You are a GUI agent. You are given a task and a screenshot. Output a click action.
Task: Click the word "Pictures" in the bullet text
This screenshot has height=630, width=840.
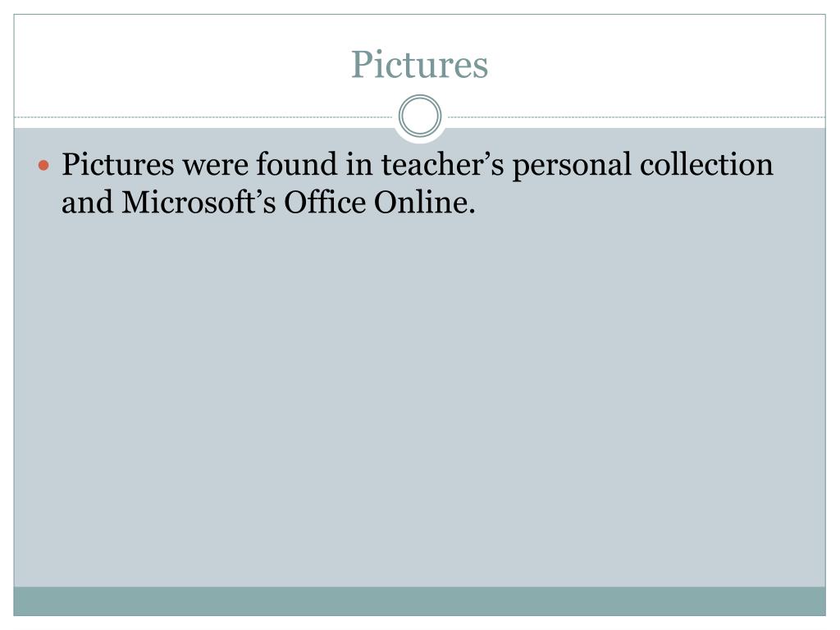point(118,164)
